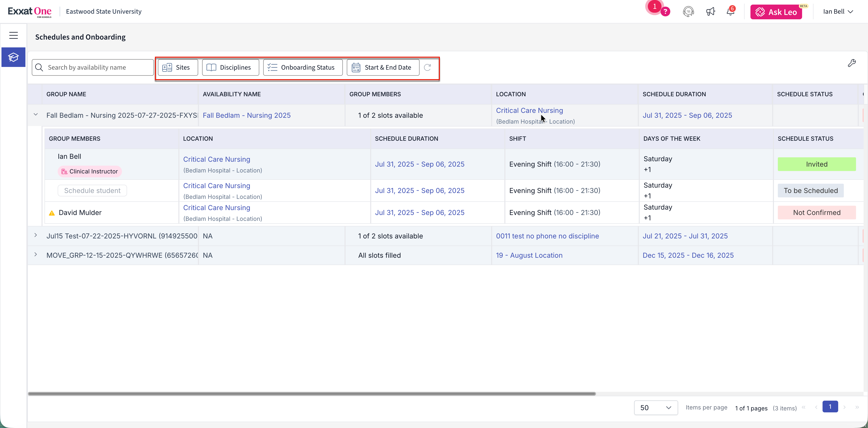Screen dimensions: 868x428
Task: Open the Ian Bell user menu
Action: point(838,12)
